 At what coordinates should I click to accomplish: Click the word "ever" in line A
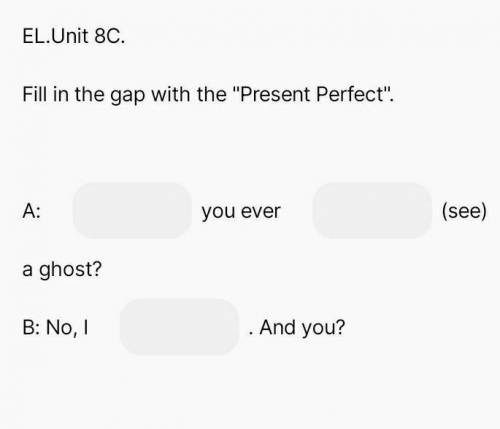pyautogui.click(x=261, y=212)
